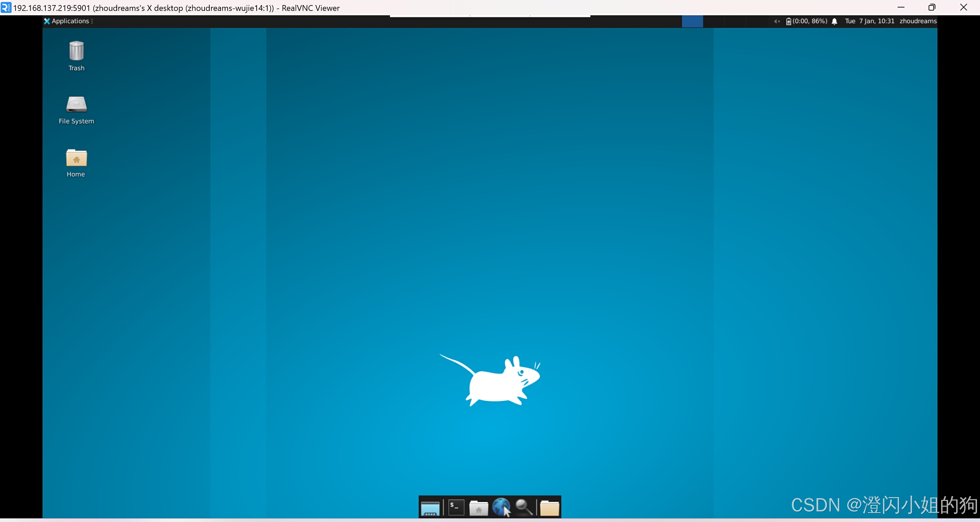The image size is (980, 522).
Task: Open the zhoudreams user menu
Action: click(x=918, y=21)
